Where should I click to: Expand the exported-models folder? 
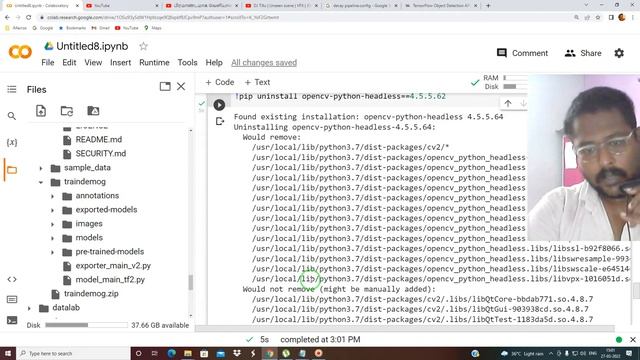coord(52,210)
